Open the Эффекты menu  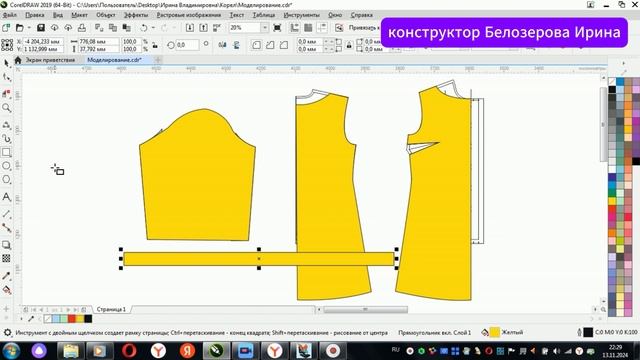[136, 15]
